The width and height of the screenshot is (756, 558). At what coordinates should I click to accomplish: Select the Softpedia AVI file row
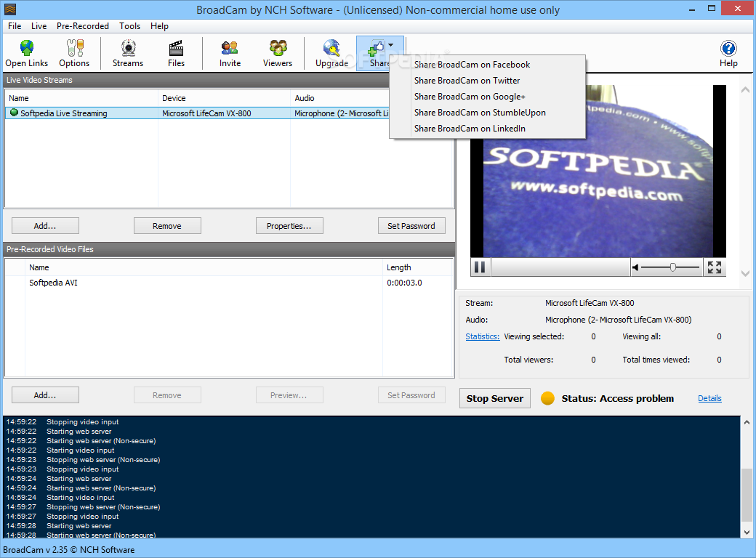(x=229, y=283)
